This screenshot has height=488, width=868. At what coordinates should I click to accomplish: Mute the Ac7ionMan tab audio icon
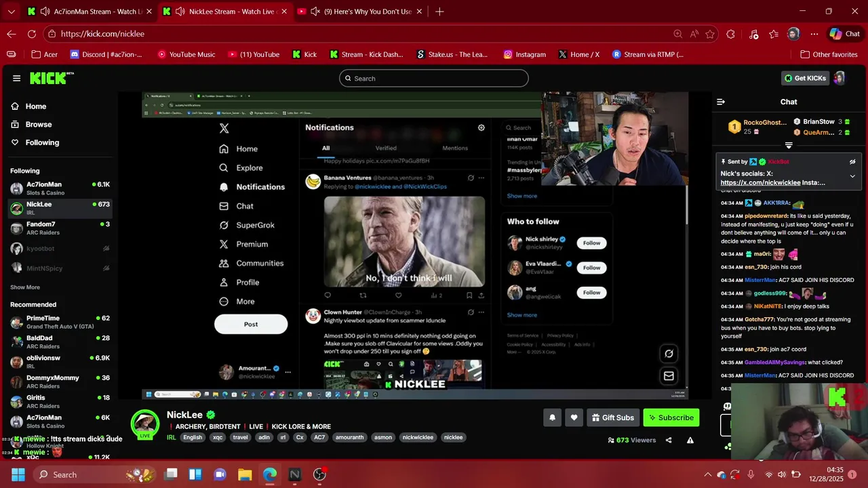pyautogui.click(x=45, y=12)
